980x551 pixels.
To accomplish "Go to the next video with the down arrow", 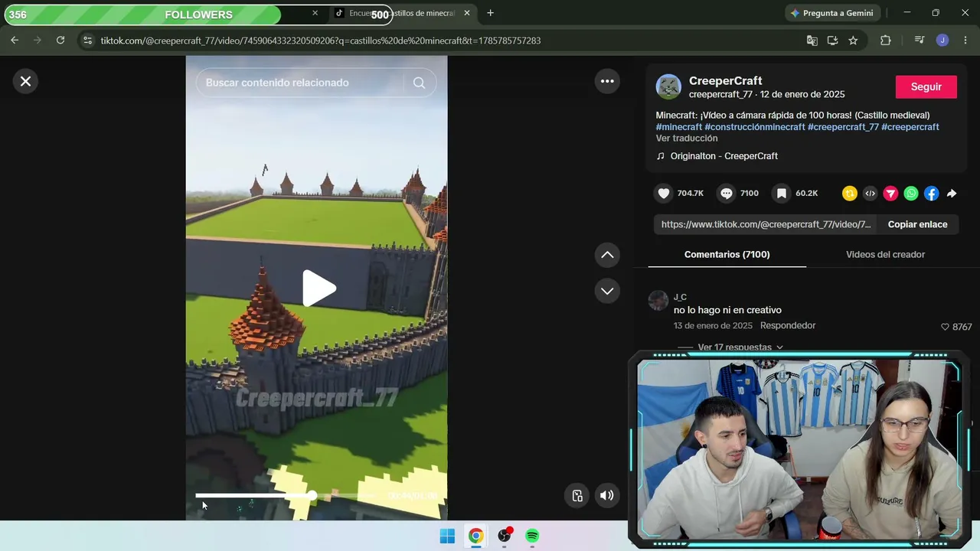I will (607, 291).
